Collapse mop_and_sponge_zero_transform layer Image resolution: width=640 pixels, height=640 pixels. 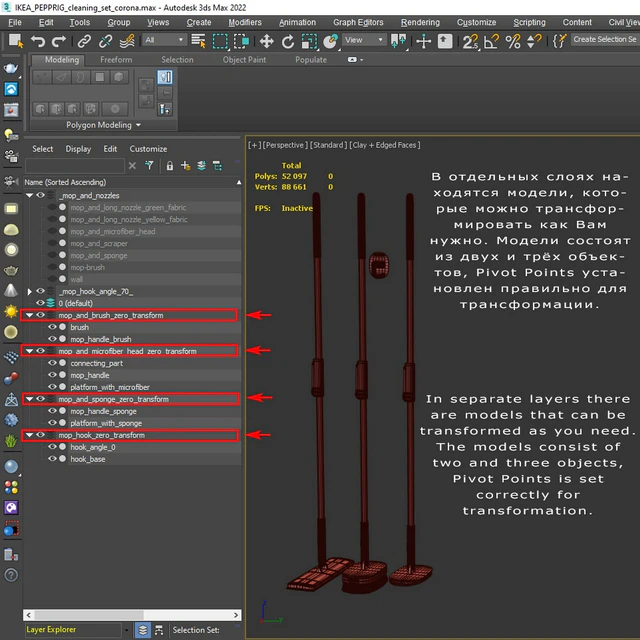tap(29, 399)
